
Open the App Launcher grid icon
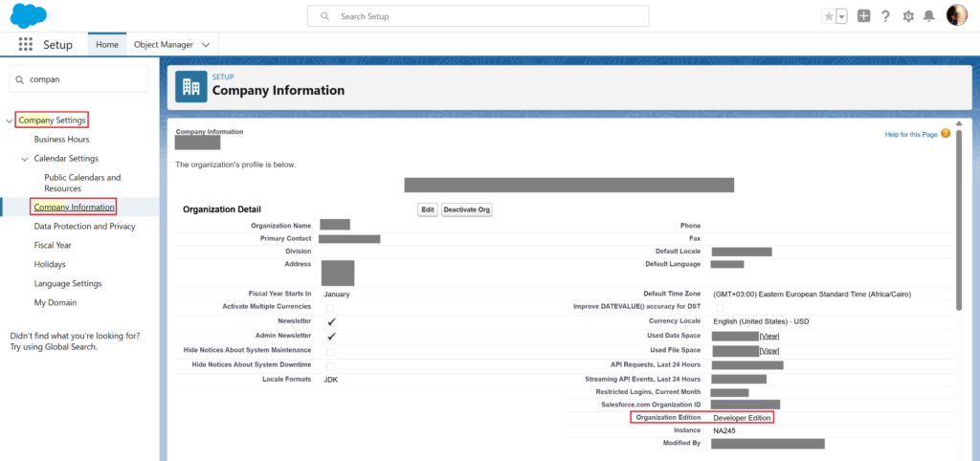point(26,44)
